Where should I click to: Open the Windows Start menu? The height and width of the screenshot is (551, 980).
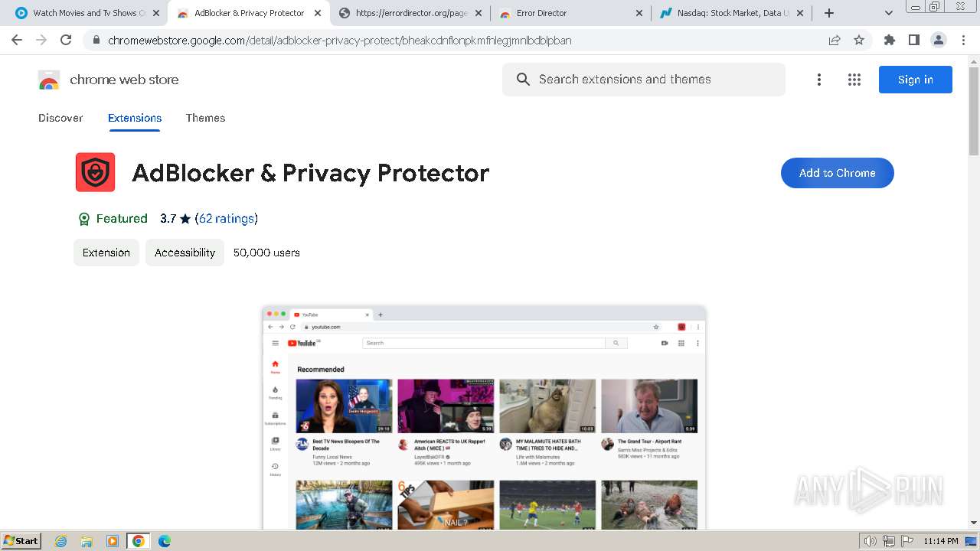(21, 541)
